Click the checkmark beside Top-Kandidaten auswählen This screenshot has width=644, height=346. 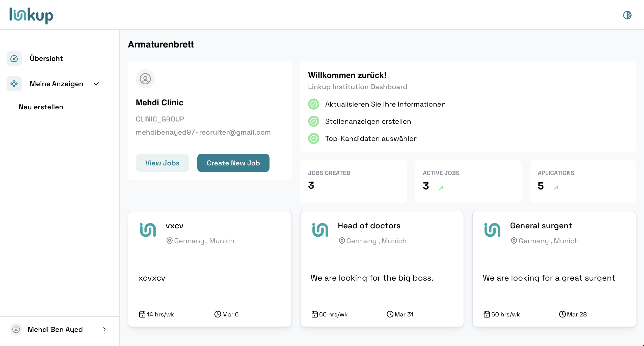314,138
